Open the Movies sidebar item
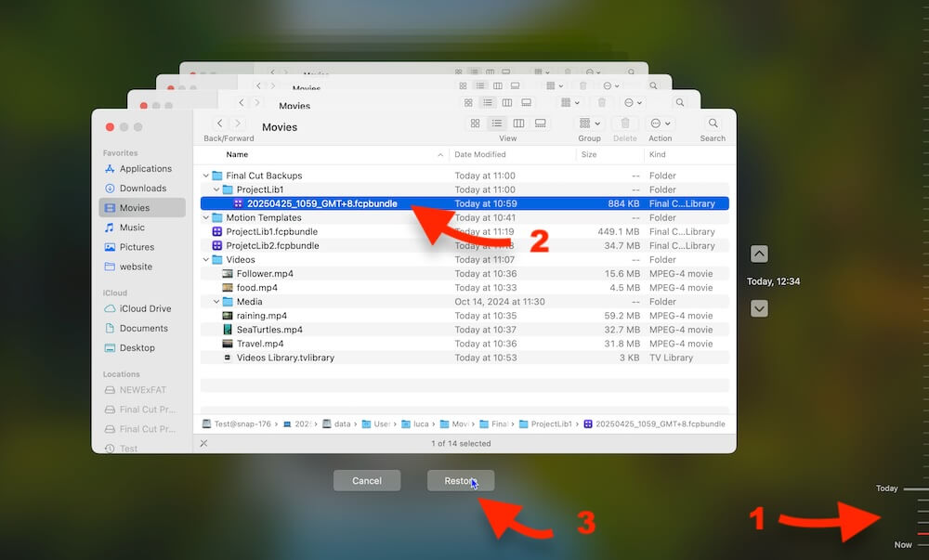 pos(140,207)
